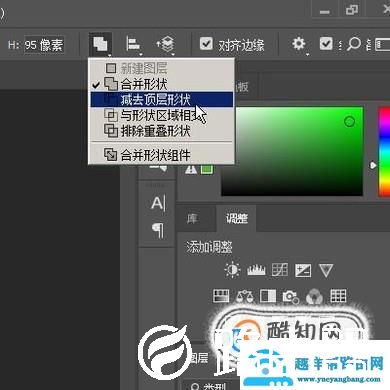Adjust the rainbow hue slider strip
This screenshot has width=390, height=390.
point(384,151)
